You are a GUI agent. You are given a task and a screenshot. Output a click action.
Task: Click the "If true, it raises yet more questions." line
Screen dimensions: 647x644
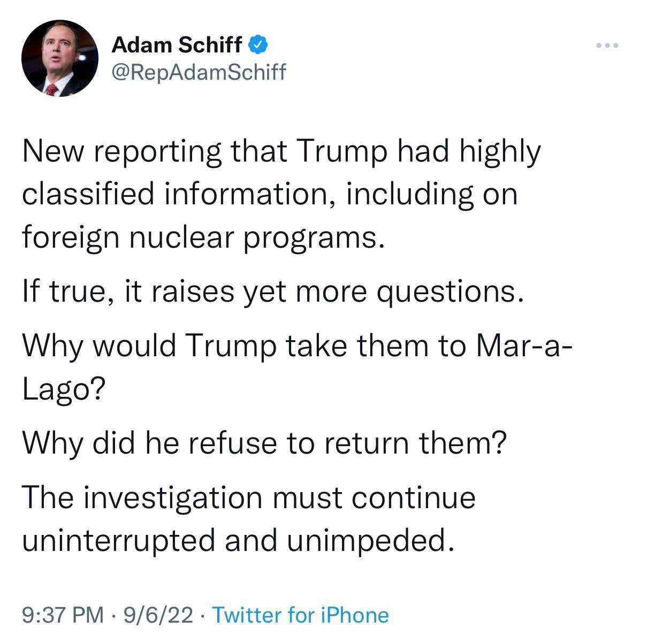click(x=272, y=292)
